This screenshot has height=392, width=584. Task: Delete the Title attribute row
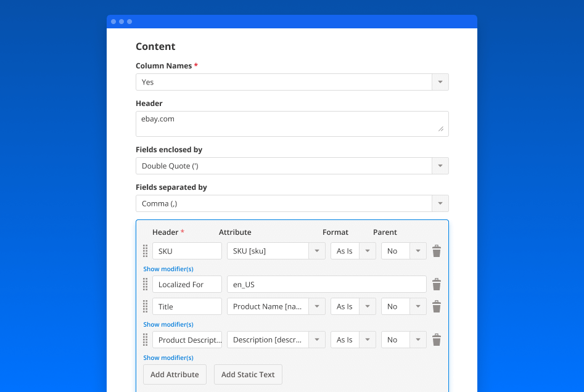[437, 306]
